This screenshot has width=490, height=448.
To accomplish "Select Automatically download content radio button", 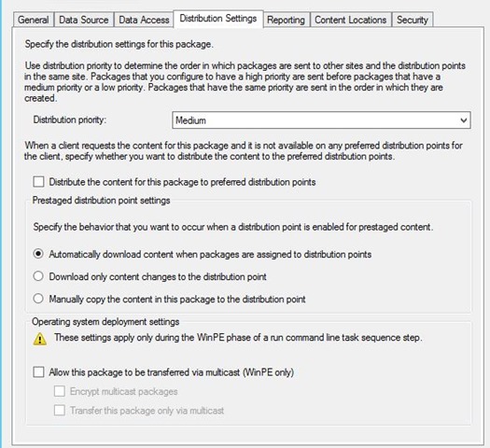I will pyautogui.click(x=38, y=254).
